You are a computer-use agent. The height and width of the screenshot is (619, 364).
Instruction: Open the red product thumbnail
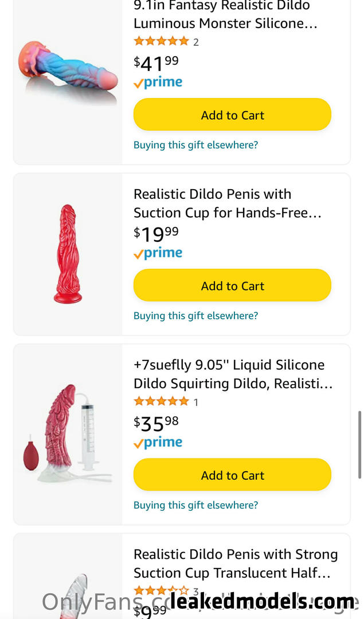(x=68, y=254)
